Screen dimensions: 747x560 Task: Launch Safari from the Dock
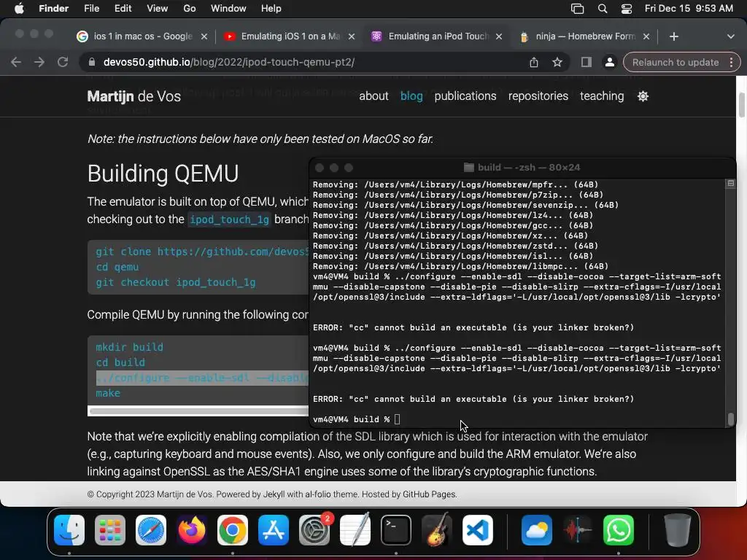click(x=151, y=530)
